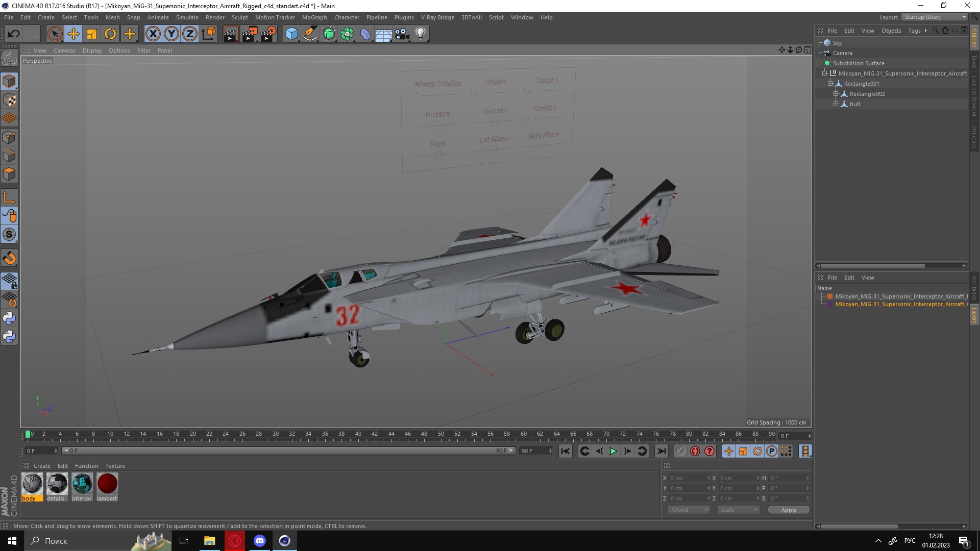Click Render Active View icon

[x=231, y=34]
